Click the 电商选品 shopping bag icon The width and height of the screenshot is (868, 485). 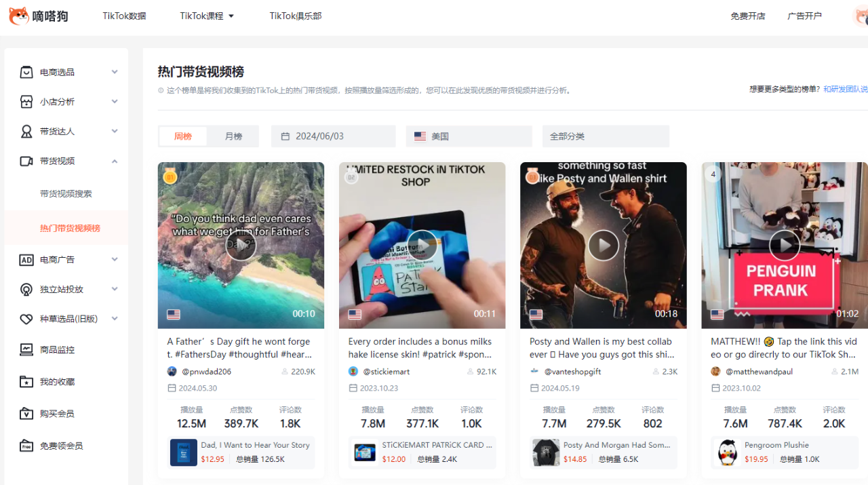[26, 72]
